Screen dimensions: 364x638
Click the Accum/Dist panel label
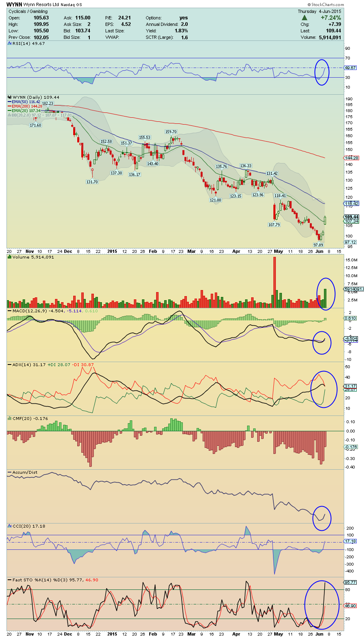pos(25,472)
